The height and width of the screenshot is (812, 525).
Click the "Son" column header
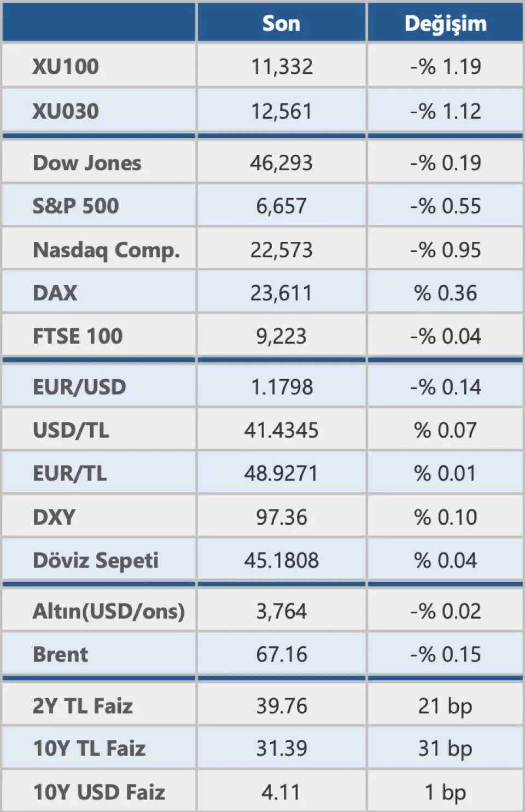281,24
